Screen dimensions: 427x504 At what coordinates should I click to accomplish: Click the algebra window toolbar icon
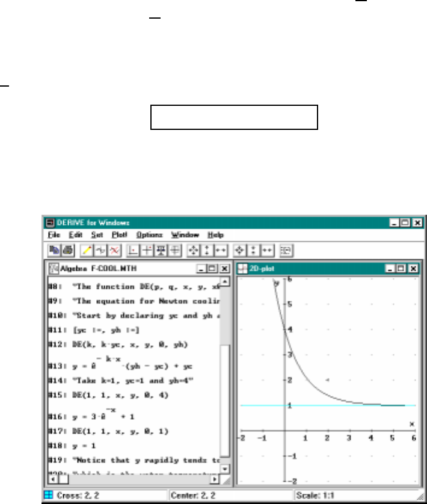coord(286,250)
